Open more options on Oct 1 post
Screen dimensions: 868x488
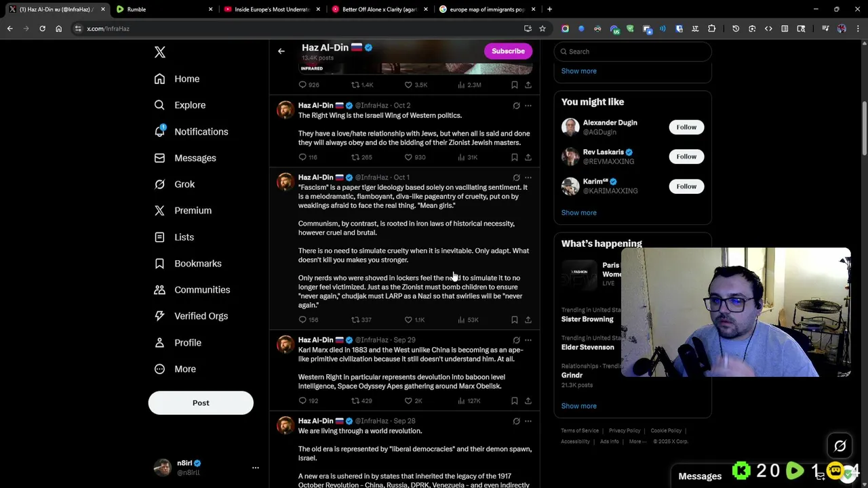point(528,178)
